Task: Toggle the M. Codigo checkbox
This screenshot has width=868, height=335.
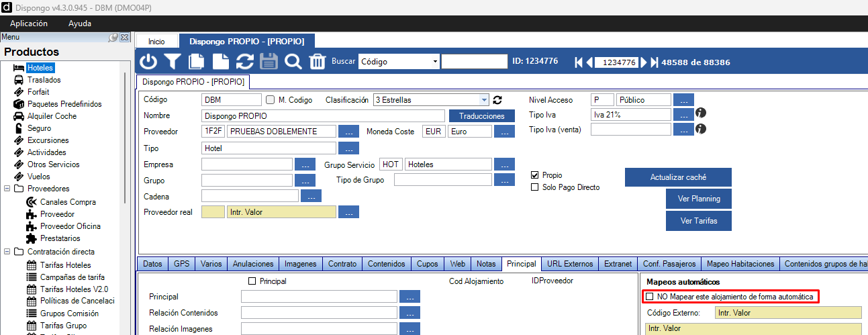Action: point(271,100)
